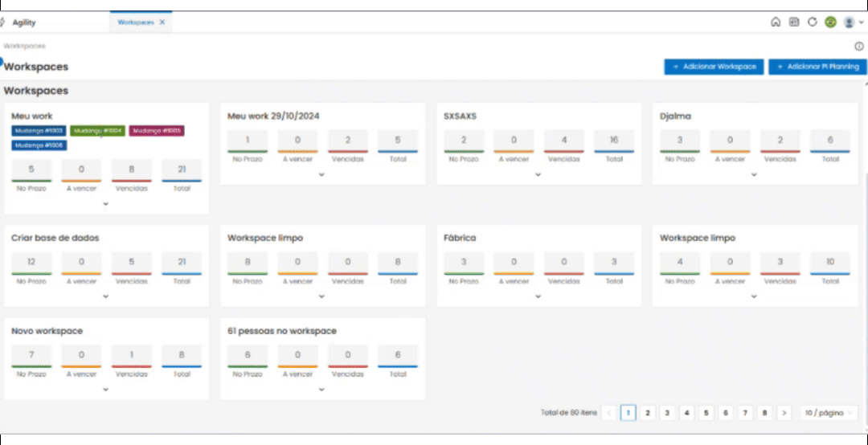Viewport: 868px width, 445px height.
Task: Open the home icon in top bar
Action: (776, 22)
